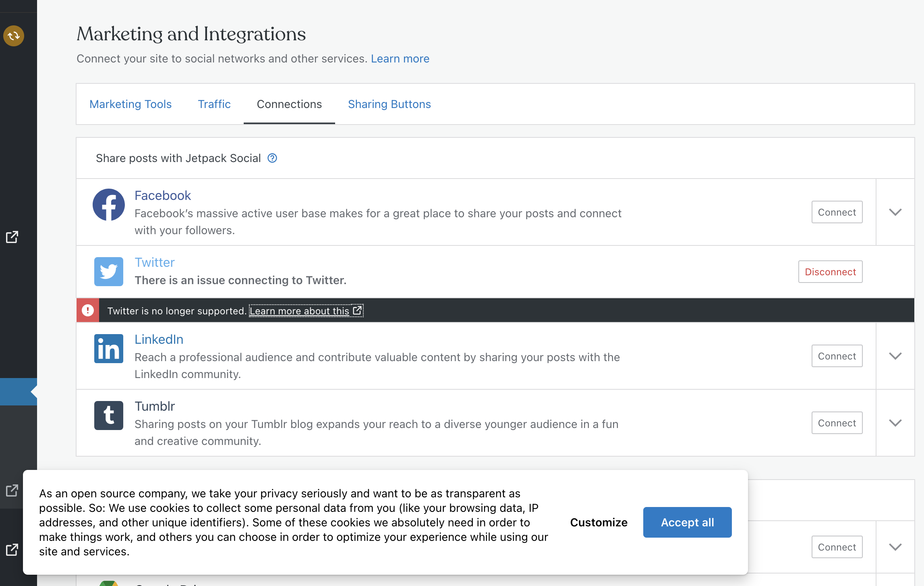
Task: Click the Twitter service name link
Action: tap(155, 262)
